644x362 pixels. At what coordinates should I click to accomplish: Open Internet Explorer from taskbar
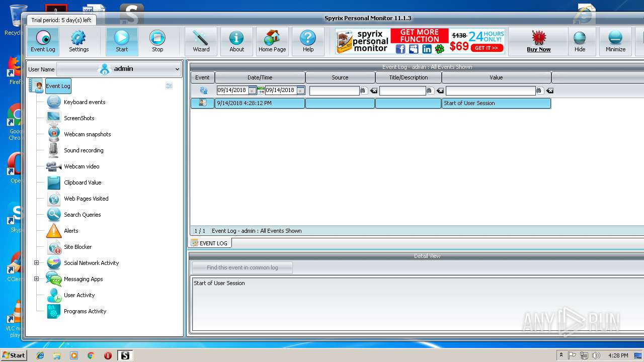[40, 355]
